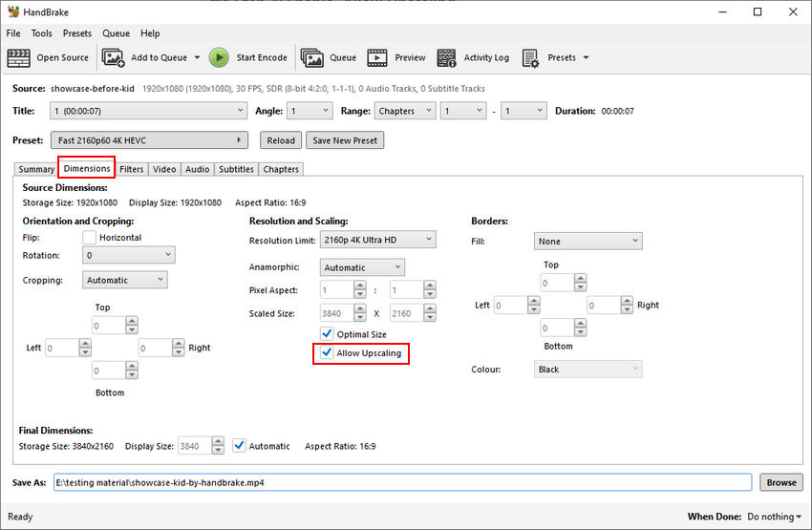Image resolution: width=812 pixels, height=530 pixels.
Task: Open the Colour Black dropdown
Action: (588, 369)
